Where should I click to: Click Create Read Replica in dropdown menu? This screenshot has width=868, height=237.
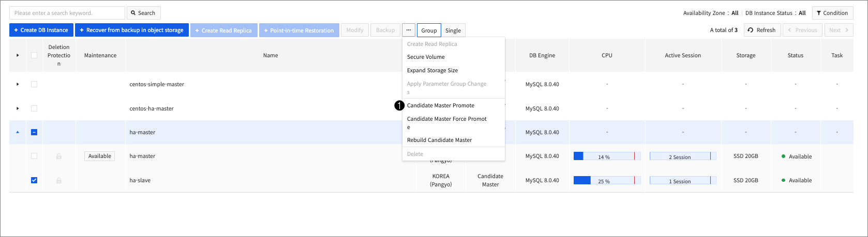coord(432,44)
